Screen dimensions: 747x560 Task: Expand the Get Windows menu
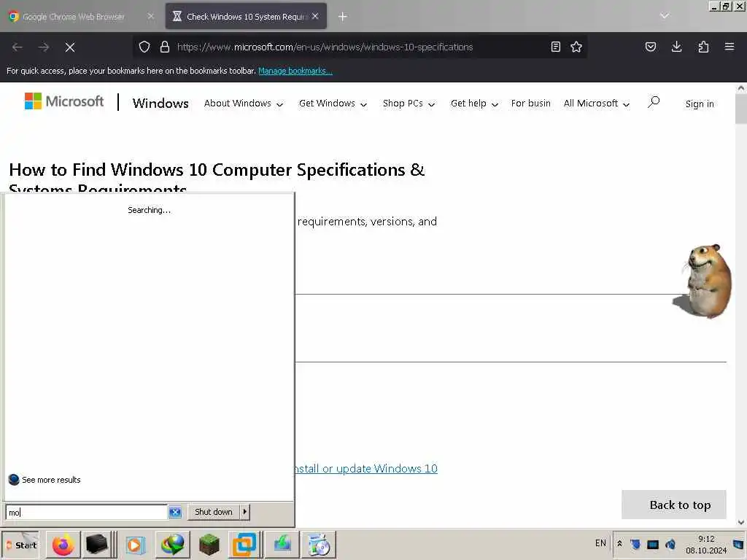pos(333,104)
